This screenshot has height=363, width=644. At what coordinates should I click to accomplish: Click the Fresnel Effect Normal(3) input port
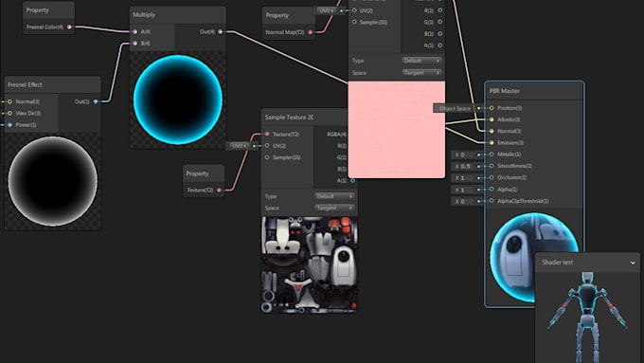pos(9,101)
